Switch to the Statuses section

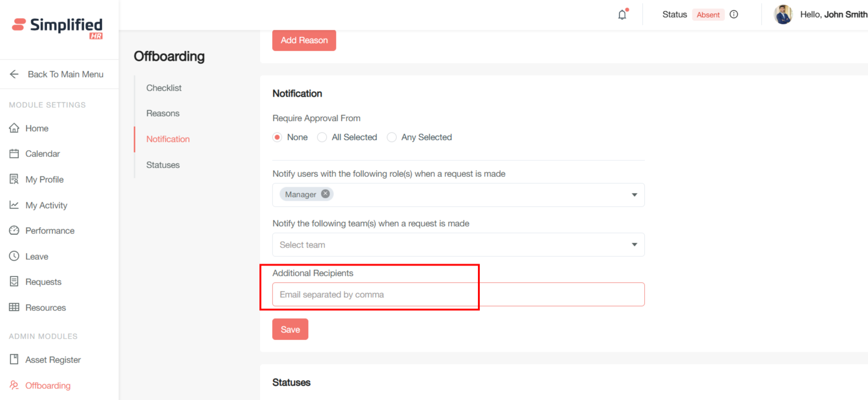click(163, 165)
